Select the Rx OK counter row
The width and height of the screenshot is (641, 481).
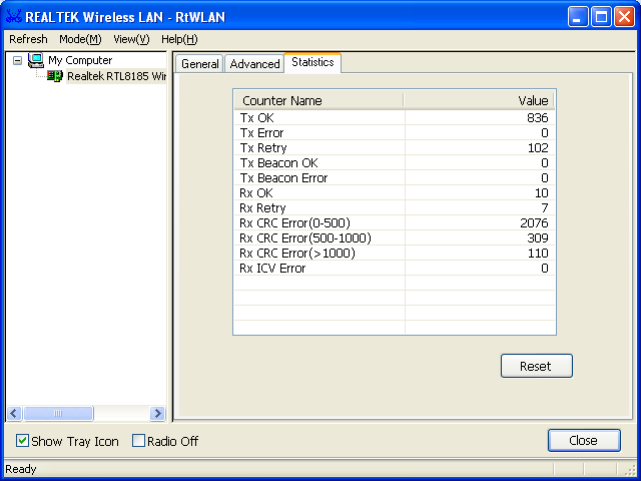point(394,193)
